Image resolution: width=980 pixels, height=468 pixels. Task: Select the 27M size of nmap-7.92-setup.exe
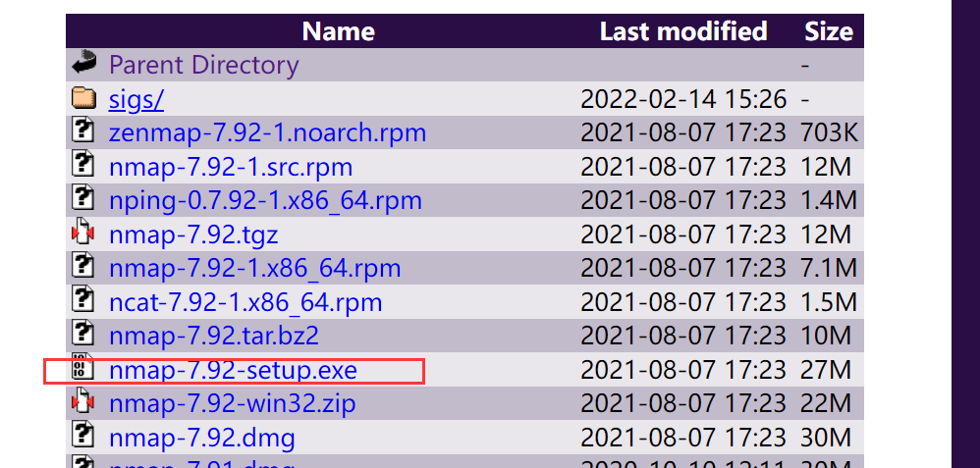pos(826,370)
